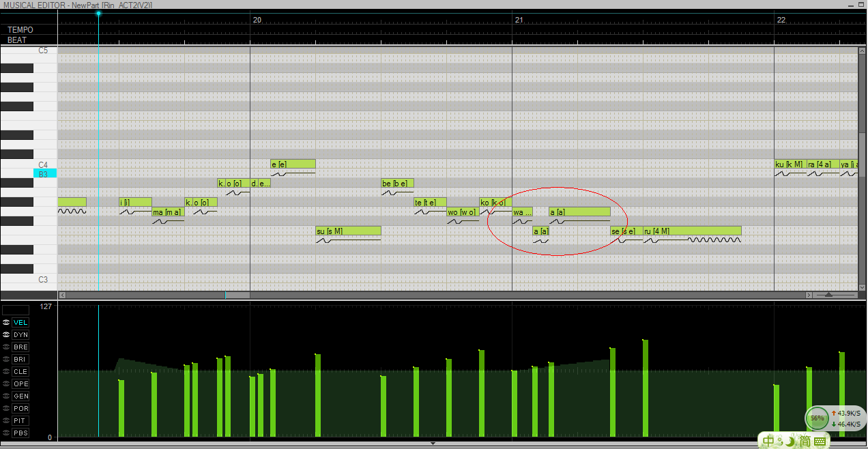Select the PIT control parameter

click(20, 421)
